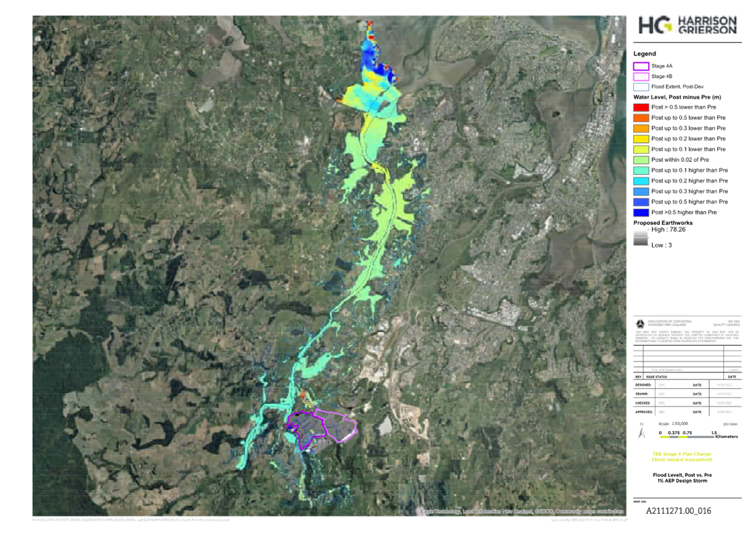Viewport: 756px width, 535px height.
Task: Click the 'Legend' heading
Action: coord(644,53)
